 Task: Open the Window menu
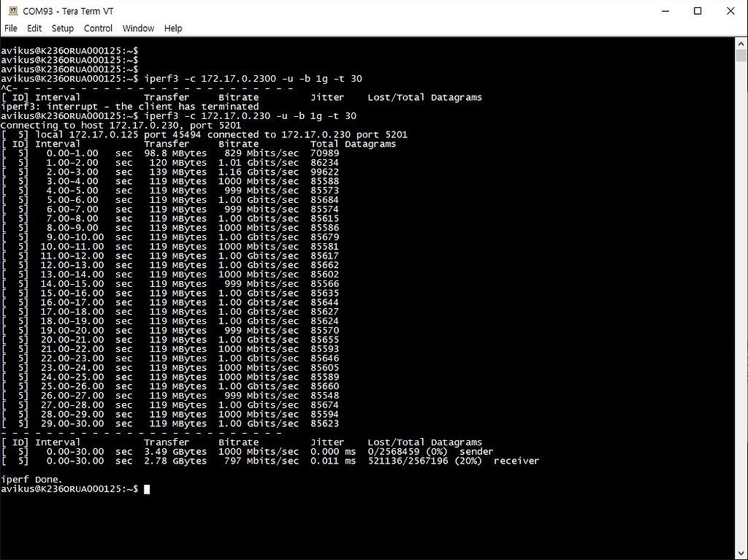[138, 28]
